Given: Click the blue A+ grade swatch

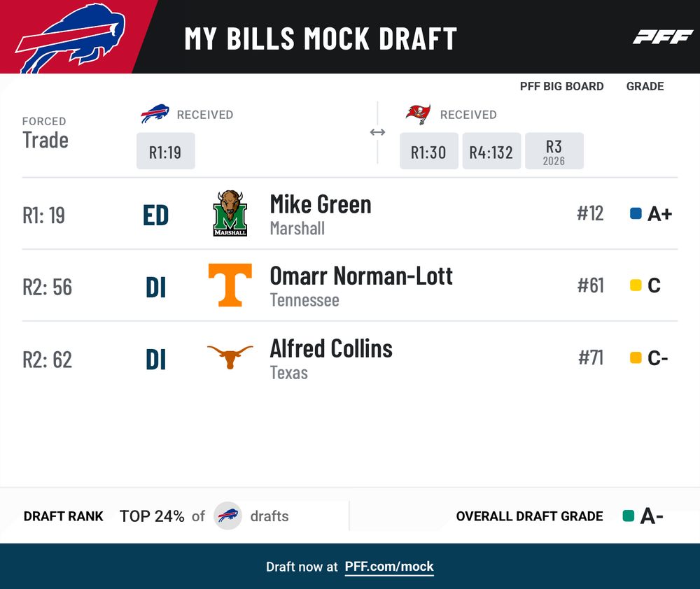Looking at the screenshot, I should (x=636, y=213).
